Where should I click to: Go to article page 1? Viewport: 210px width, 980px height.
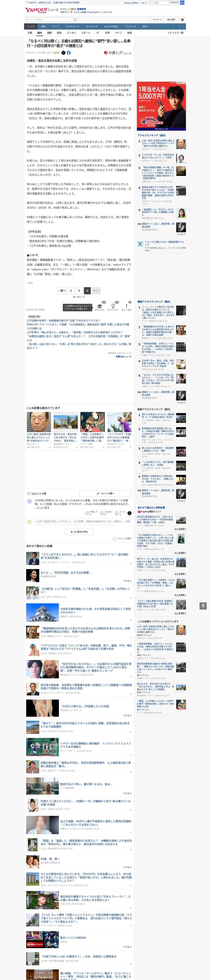pos(71,291)
